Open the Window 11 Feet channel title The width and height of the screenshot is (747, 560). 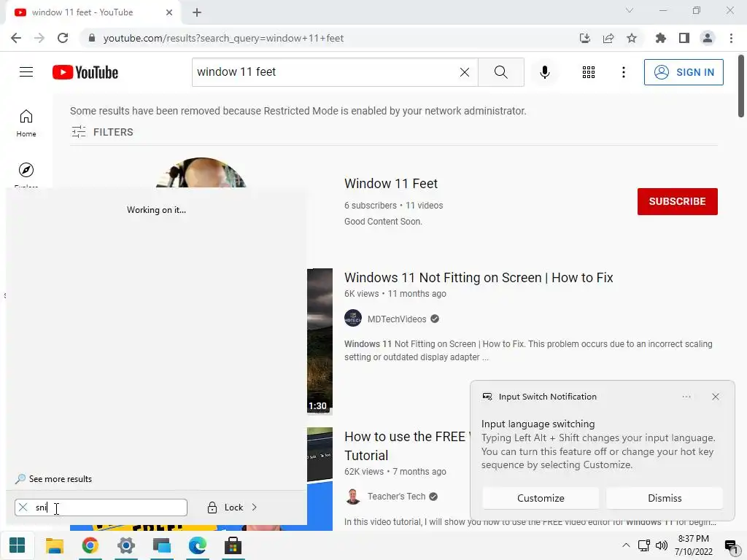(x=391, y=183)
